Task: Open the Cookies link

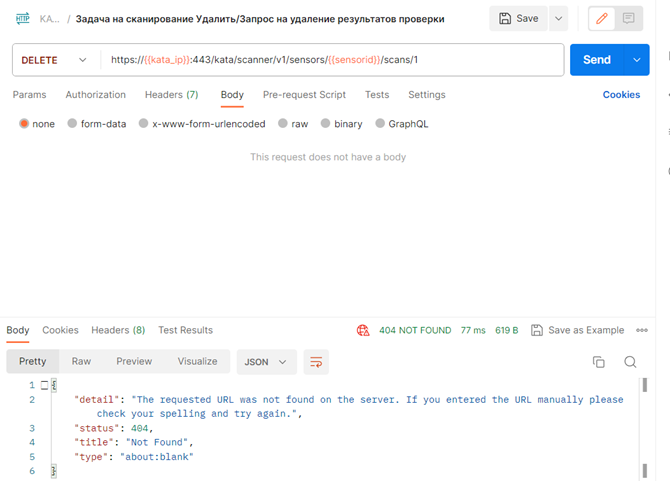Action: pos(621,95)
